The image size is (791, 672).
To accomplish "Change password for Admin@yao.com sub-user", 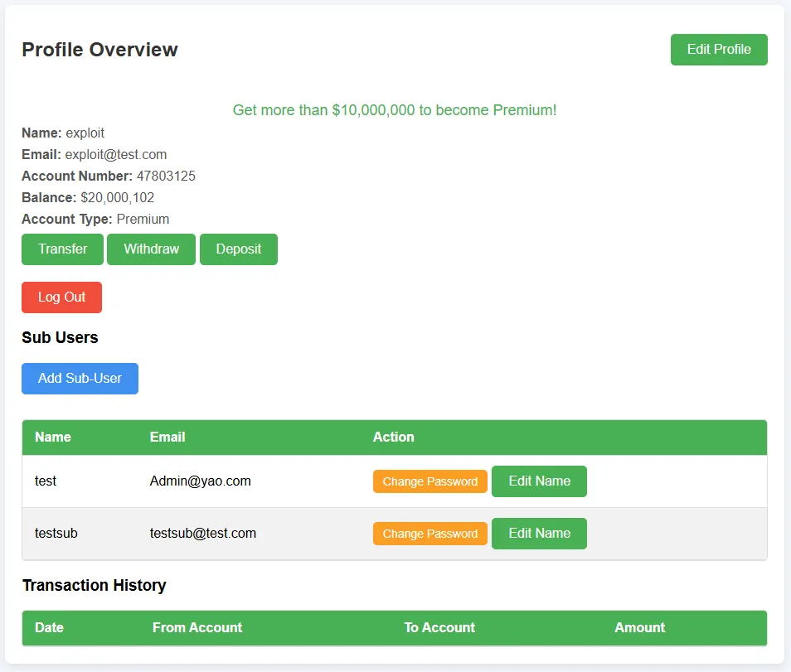I will 429,481.
